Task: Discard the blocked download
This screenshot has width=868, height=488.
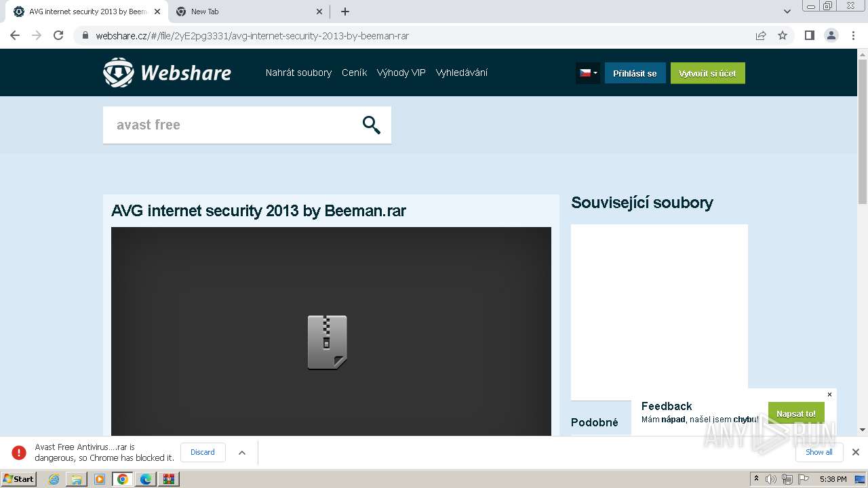Action: [x=203, y=452]
